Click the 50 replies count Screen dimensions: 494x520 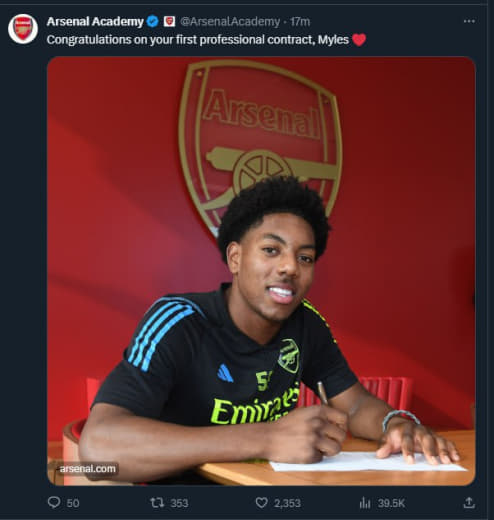[73, 503]
